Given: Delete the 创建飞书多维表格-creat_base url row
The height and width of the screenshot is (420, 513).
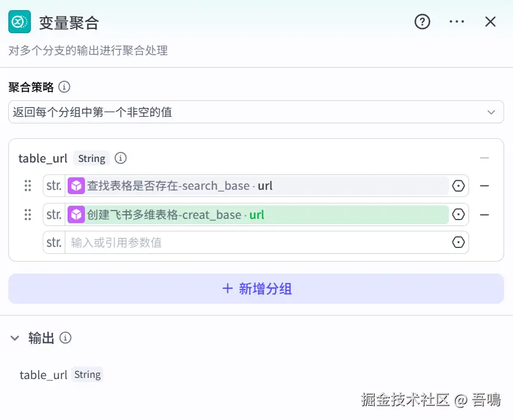Looking at the screenshot, I should pos(484,215).
